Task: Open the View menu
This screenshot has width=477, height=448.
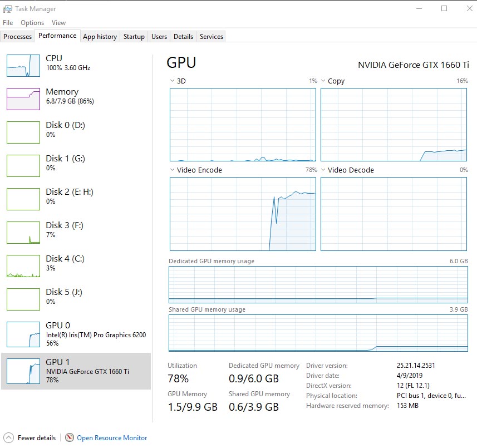Action: click(58, 23)
